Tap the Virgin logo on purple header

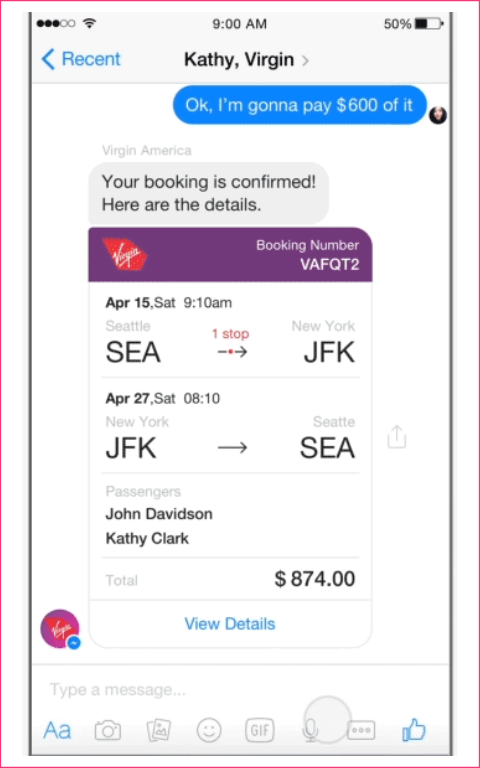(125, 254)
